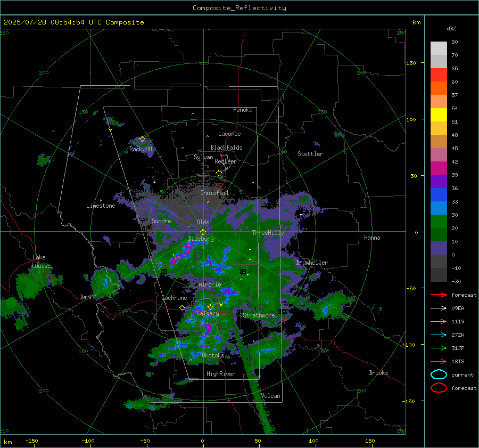Select the bright green 30-20 dBZ swatch
This screenshot has height=448, width=479.
(439, 222)
